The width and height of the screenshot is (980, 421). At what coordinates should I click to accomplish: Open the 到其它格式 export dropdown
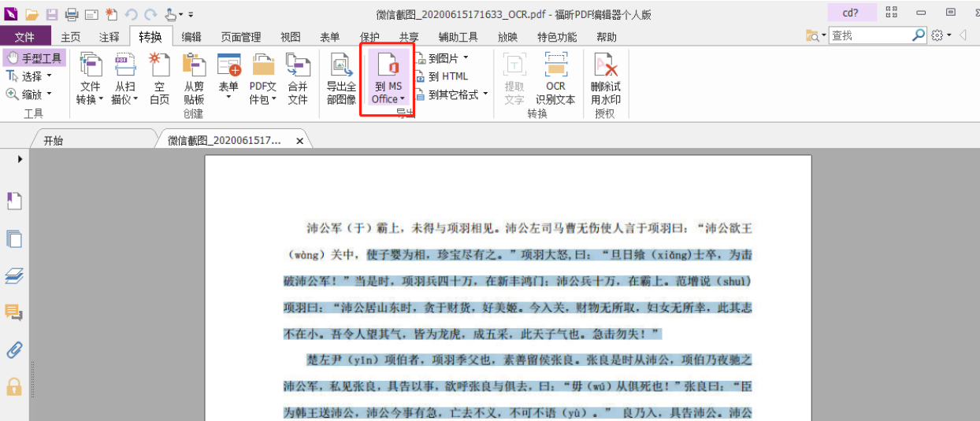point(452,94)
